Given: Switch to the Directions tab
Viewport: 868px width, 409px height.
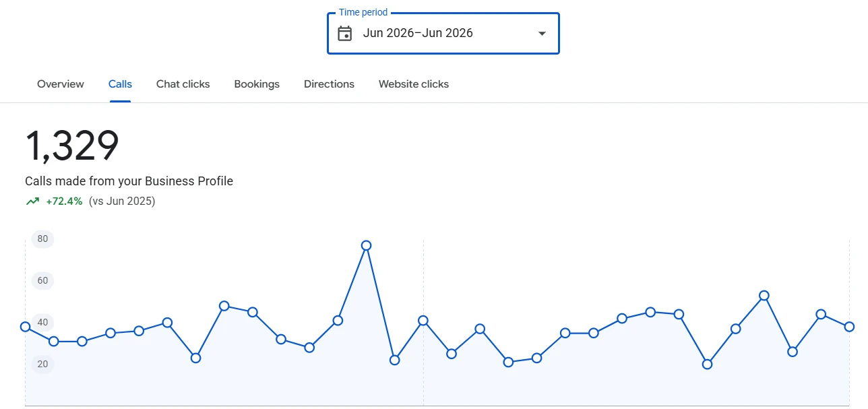Looking at the screenshot, I should (329, 84).
